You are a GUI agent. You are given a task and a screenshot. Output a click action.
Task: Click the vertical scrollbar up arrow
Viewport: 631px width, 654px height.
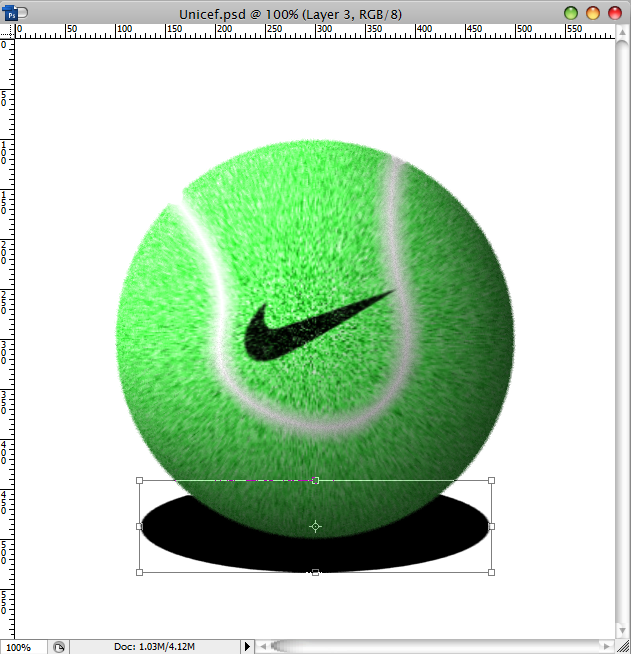coord(622,32)
